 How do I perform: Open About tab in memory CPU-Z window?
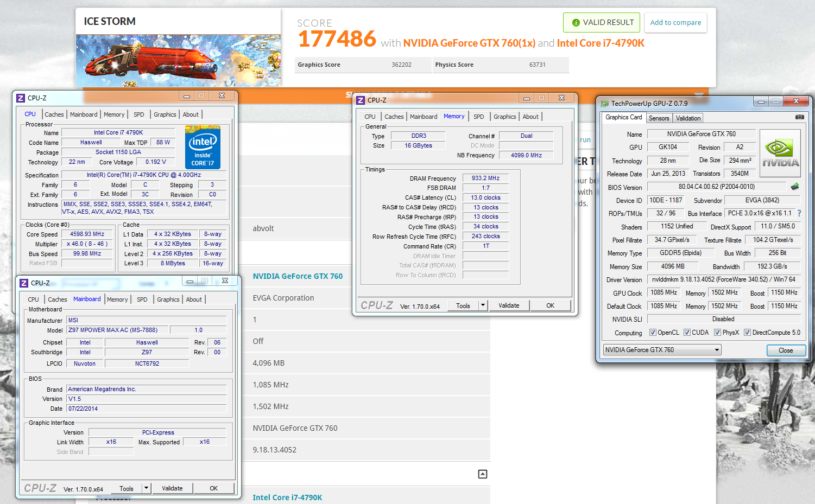coord(530,117)
